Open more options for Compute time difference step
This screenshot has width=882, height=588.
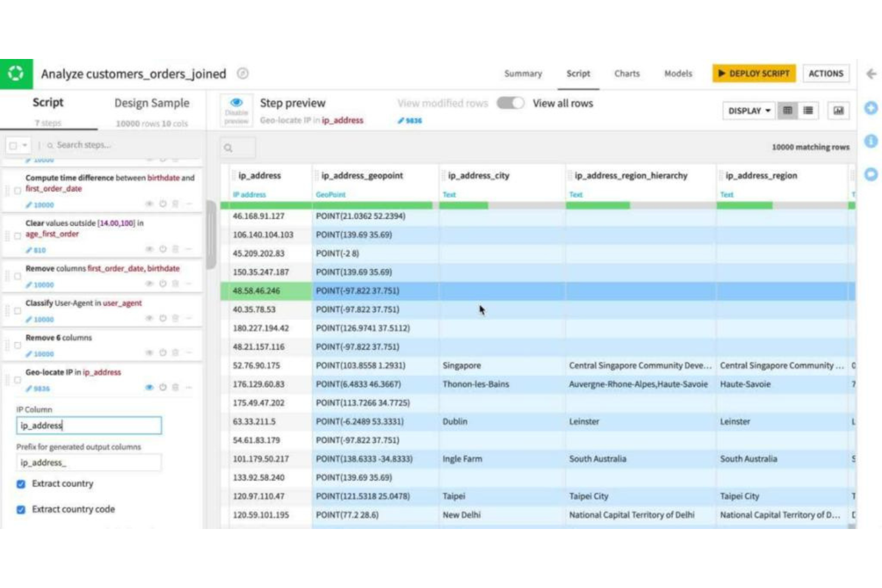188,204
